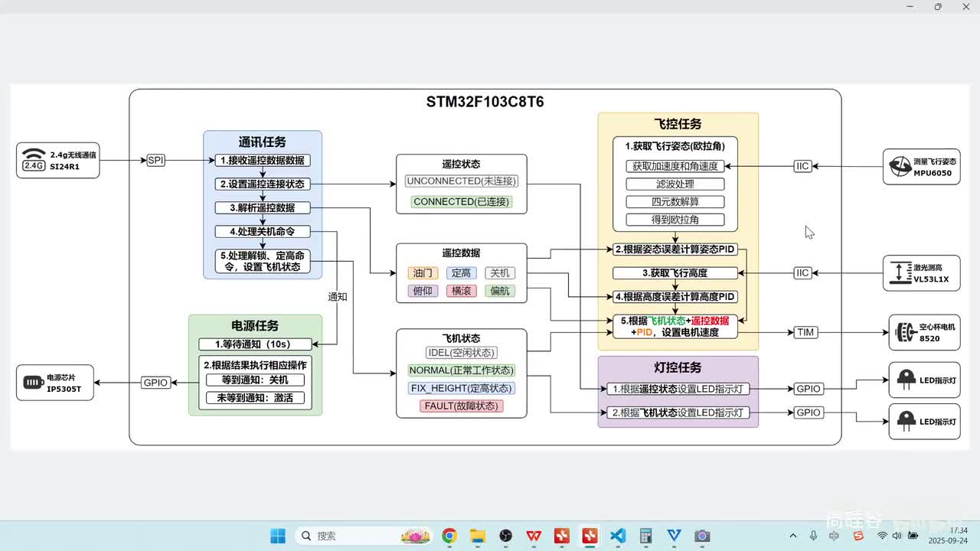Click '2.根据飞机状态设置LED指示灯' box

pos(678,412)
